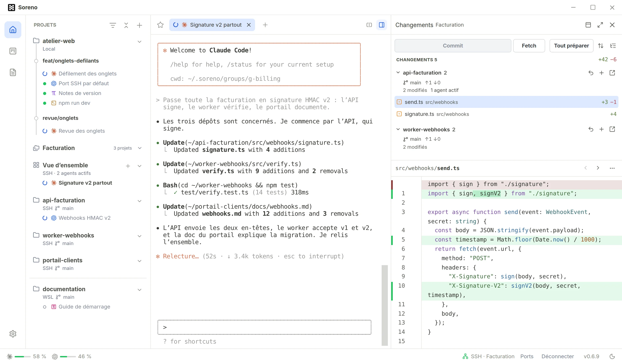Expand Changements panel to fullscreen
This screenshot has height=364, width=622.
tap(600, 25)
